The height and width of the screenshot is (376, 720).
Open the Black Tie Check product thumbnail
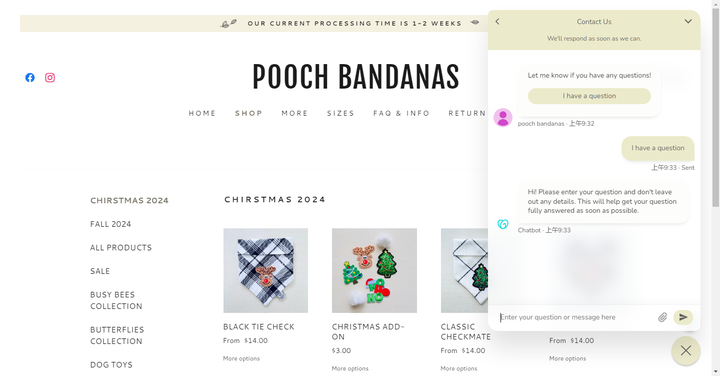click(265, 270)
